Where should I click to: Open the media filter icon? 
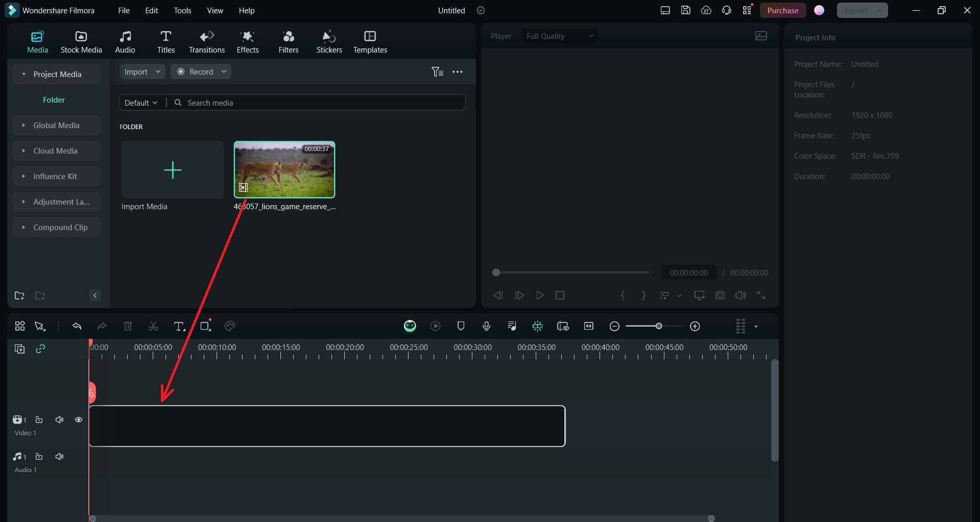tap(437, 72)
